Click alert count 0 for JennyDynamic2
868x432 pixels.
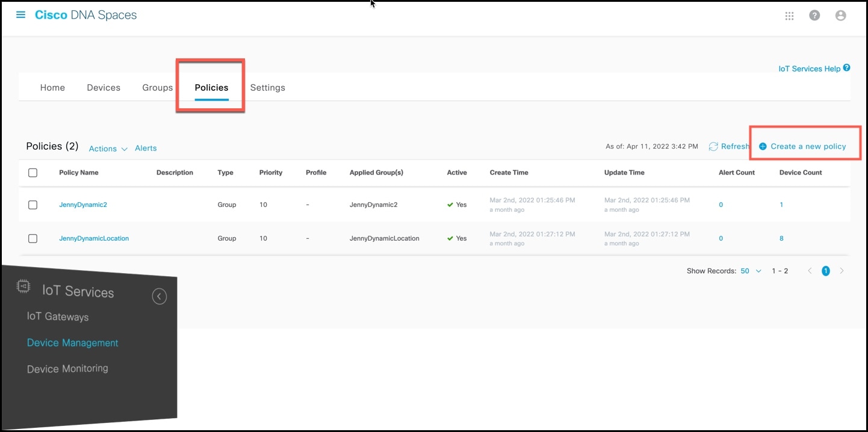pos(721,205)
